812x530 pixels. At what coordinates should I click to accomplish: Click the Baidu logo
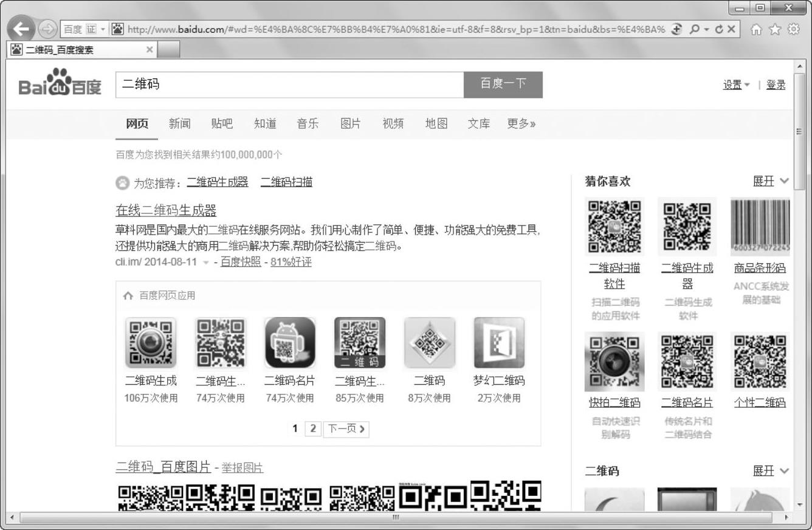(60, 83)
